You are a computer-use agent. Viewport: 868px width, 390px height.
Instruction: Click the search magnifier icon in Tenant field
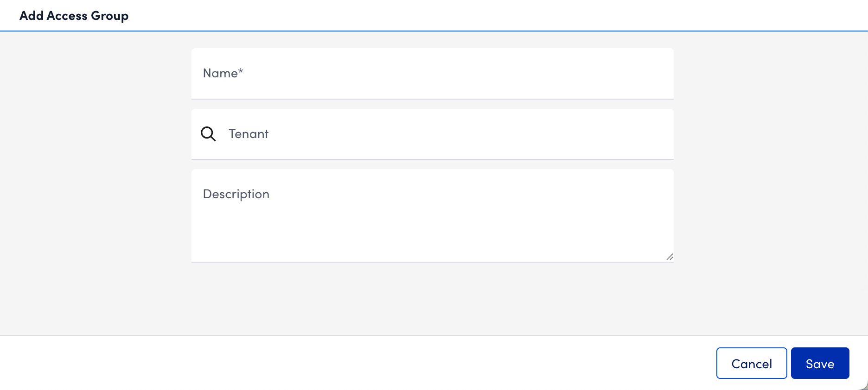point(208,134)
